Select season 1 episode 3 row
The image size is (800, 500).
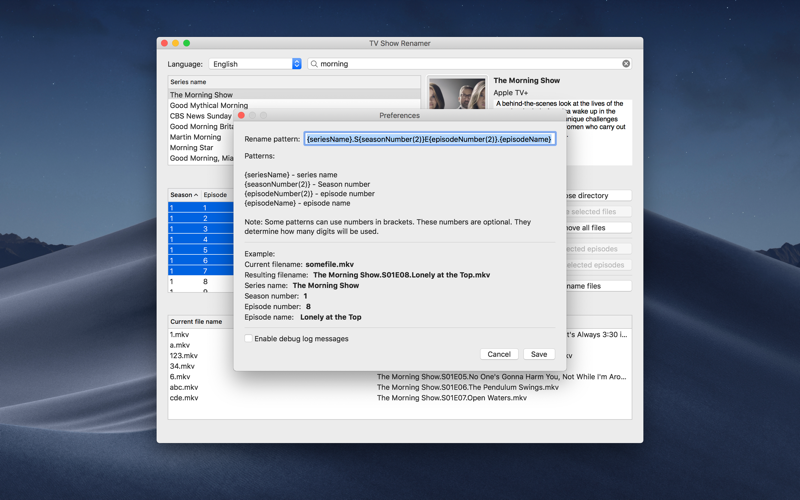(x=201, y=229)
